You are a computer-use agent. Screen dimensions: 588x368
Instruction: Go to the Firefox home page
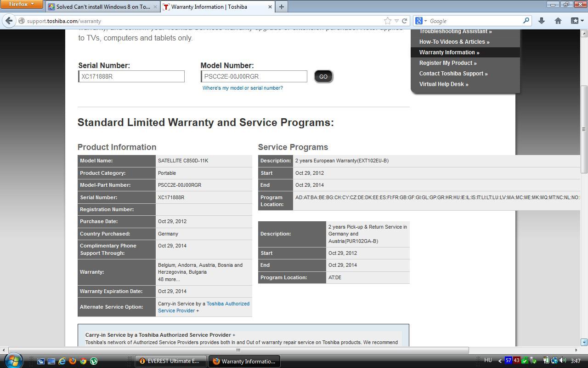click(558, 21)
